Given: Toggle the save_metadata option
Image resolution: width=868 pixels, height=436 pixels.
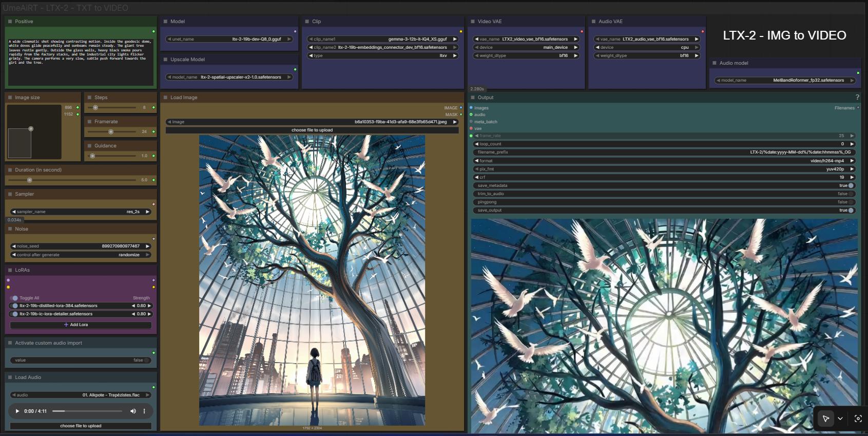Looking at the screenshot, I should tap(851, 185).
